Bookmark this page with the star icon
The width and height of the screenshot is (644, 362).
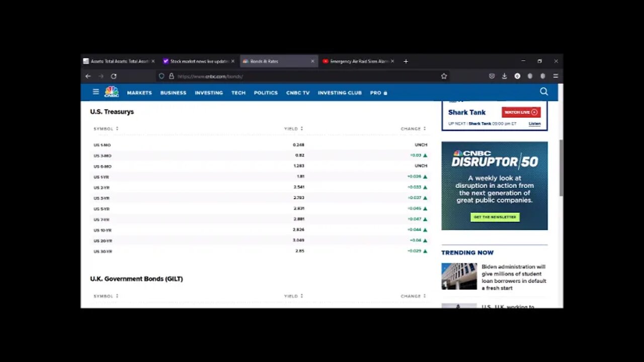tap(444, 76)
